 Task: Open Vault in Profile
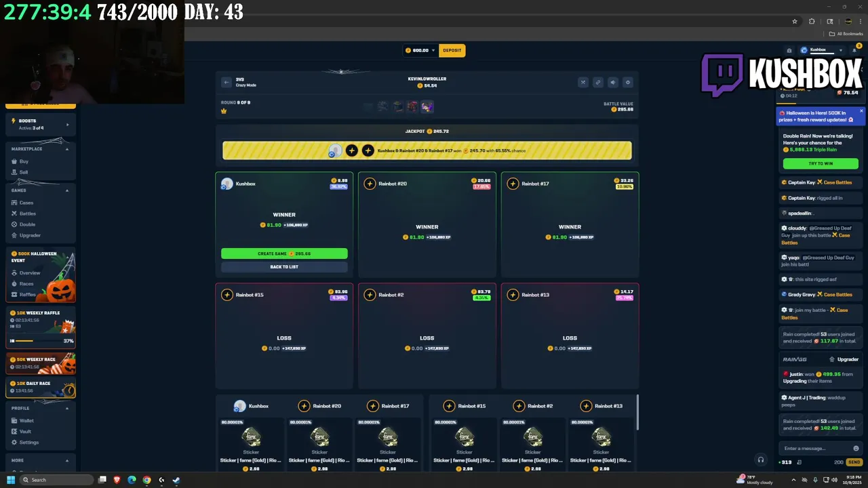pyautogui.click(x=25, y=431)
